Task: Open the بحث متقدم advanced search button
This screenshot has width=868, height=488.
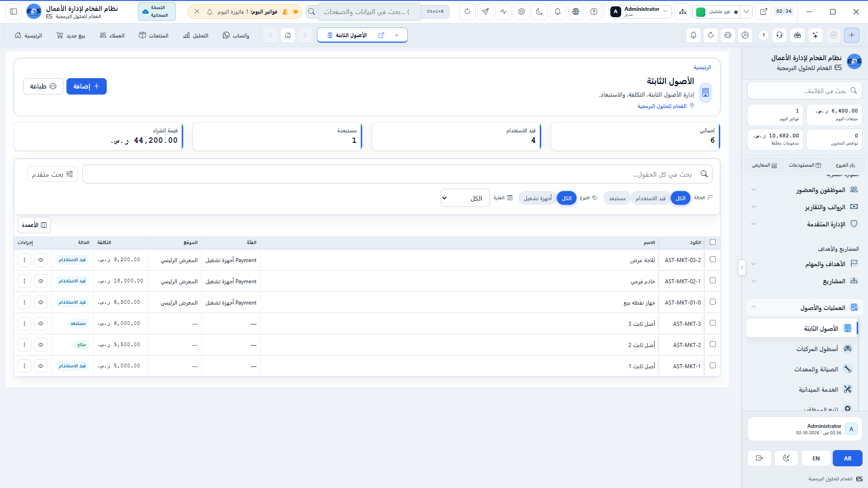Action: click(52, 174)
